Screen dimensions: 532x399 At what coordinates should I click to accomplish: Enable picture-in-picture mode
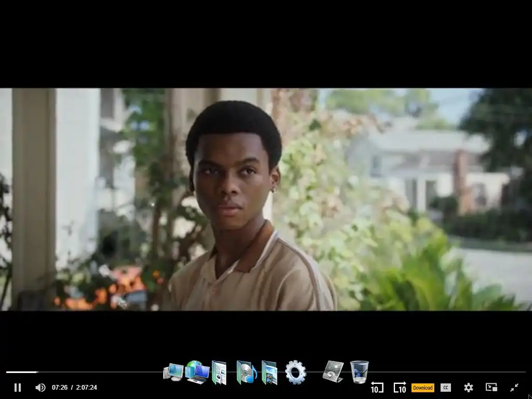click(x=491, y=388)
